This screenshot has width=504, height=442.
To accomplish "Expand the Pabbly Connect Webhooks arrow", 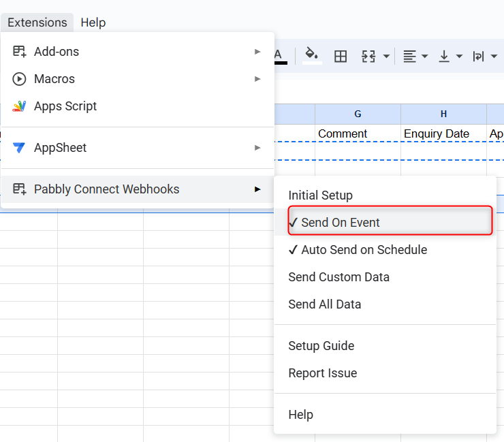I will click(x=257, y=189).
